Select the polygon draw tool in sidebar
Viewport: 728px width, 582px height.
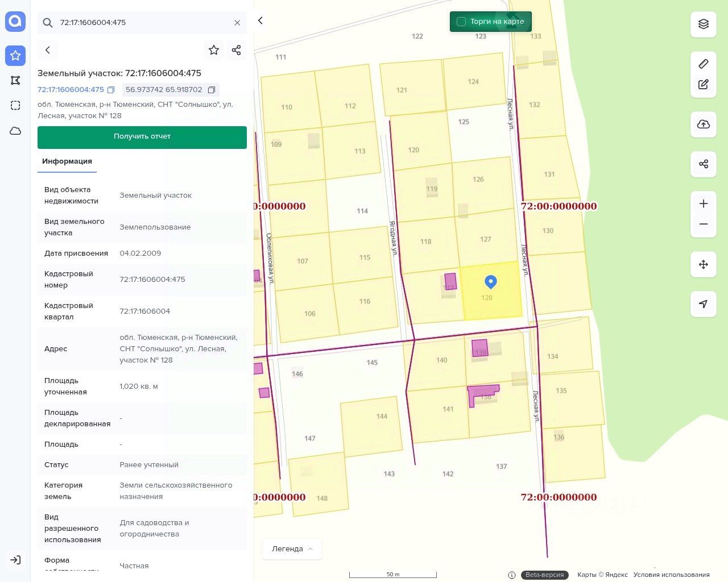click(x=15, y=80)
